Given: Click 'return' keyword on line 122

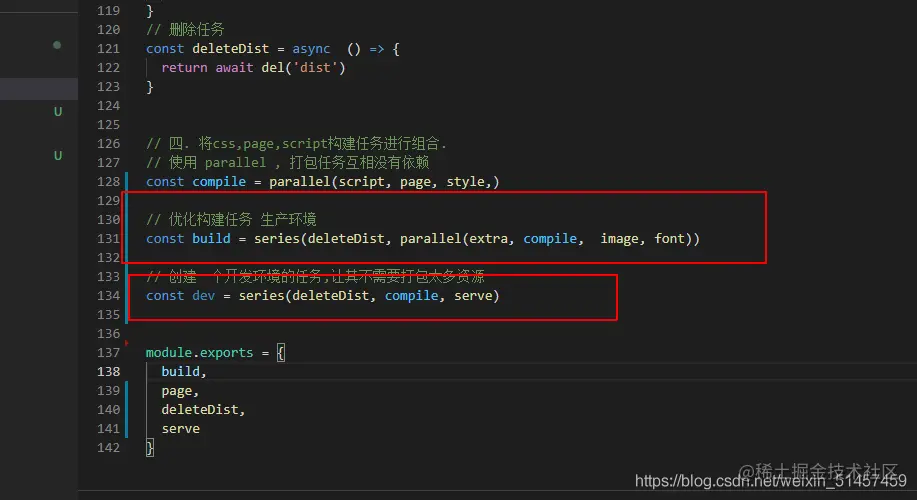Looking at the screenshot, I should [x=184, y=68].
